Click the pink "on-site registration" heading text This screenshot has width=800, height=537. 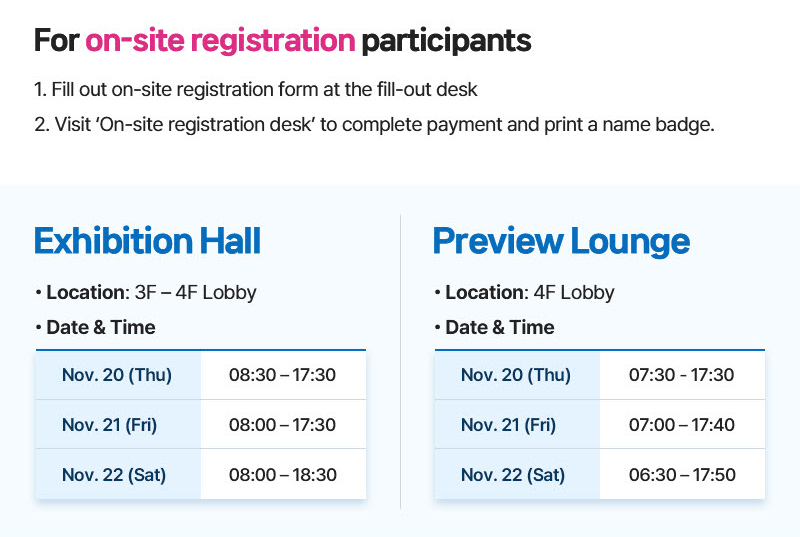click(220, 40)
